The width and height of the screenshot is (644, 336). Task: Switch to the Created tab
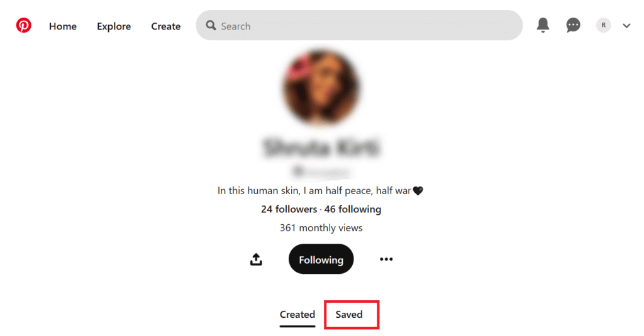point(297,315)
